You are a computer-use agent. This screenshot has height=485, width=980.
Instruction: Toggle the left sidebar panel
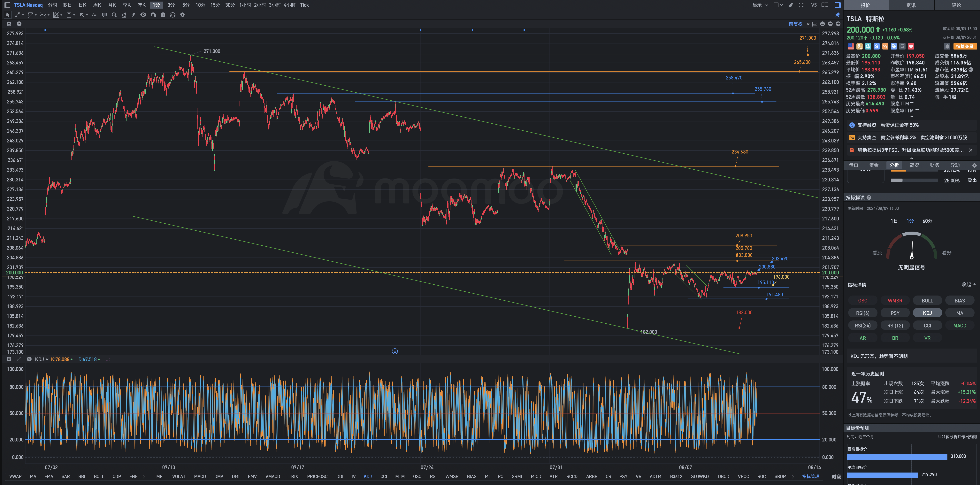pyautogui.click(x=7, y=5)
